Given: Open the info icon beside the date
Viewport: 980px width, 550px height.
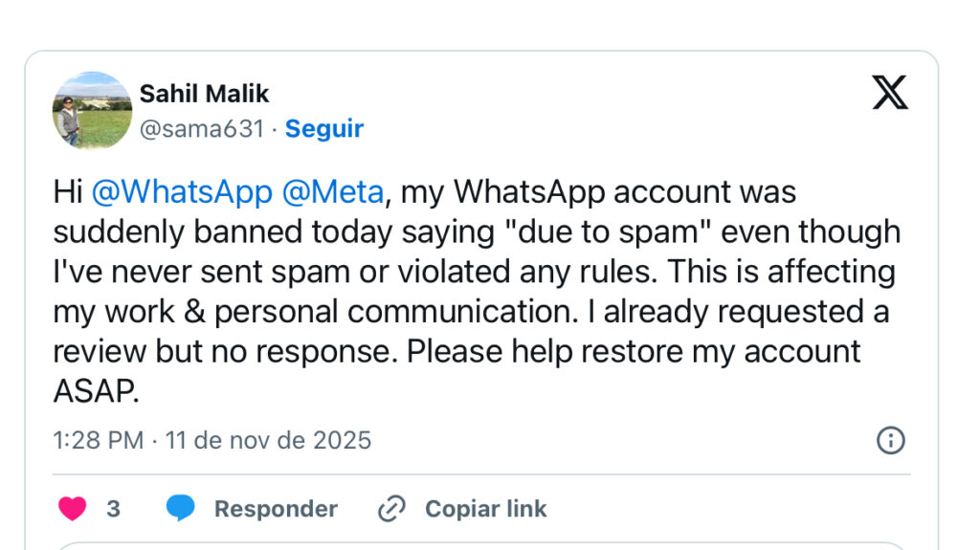Looking at the screenshot, I should click(891, 440).
